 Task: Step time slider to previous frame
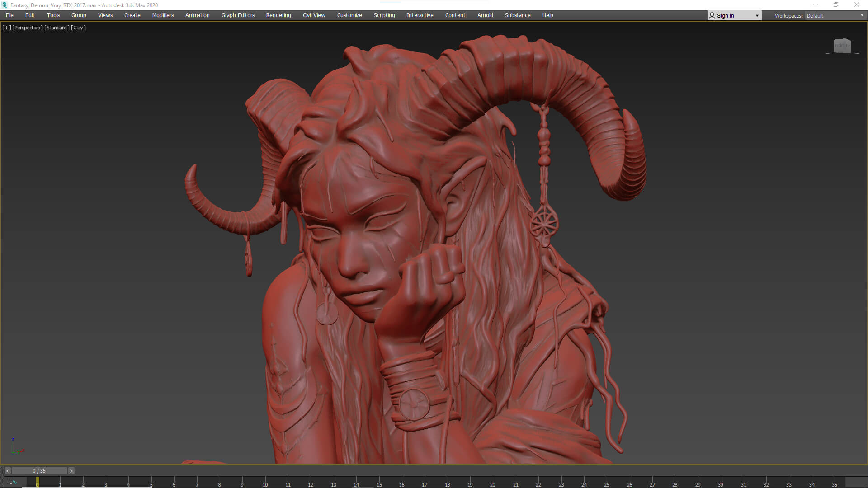pyautogui.click(x=7, y=471)
